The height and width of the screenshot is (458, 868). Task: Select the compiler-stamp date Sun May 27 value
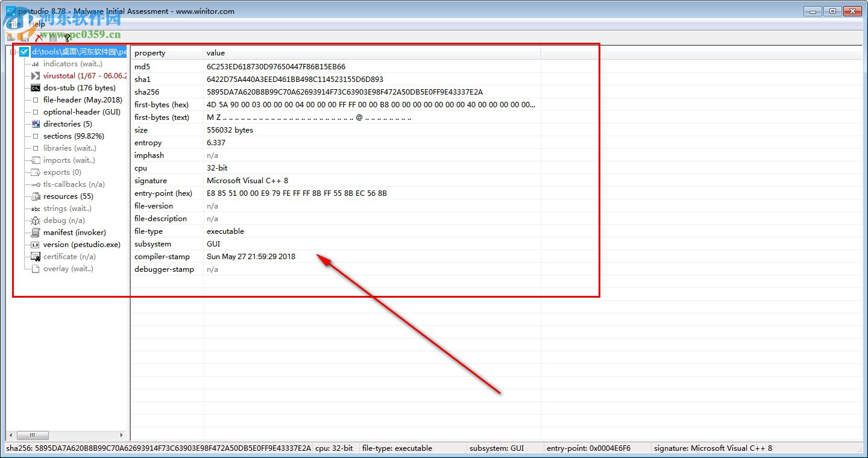point(251,256)
